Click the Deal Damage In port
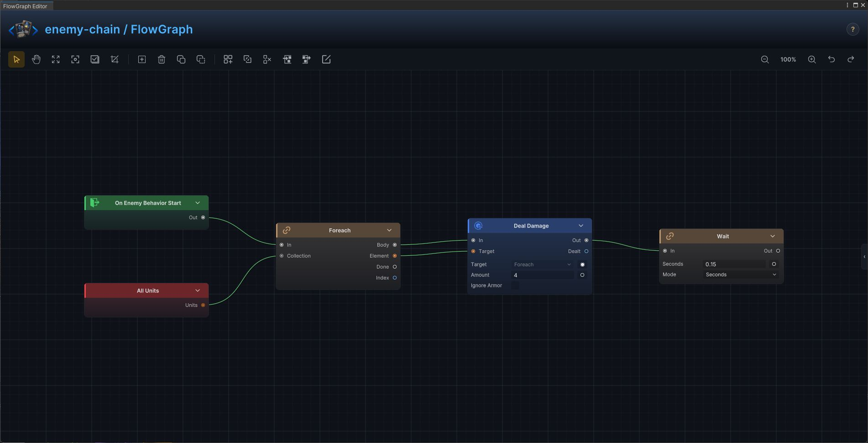Image resolution: width=868 pixels, height=443 pixels. 473,240
